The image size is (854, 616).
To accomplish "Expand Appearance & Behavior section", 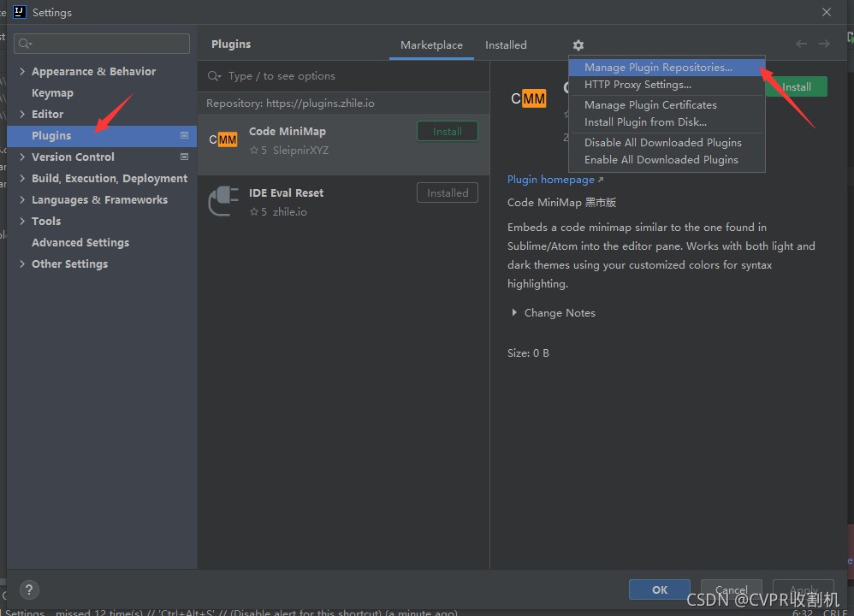I will pyautogui.click(x=22, y=71).
